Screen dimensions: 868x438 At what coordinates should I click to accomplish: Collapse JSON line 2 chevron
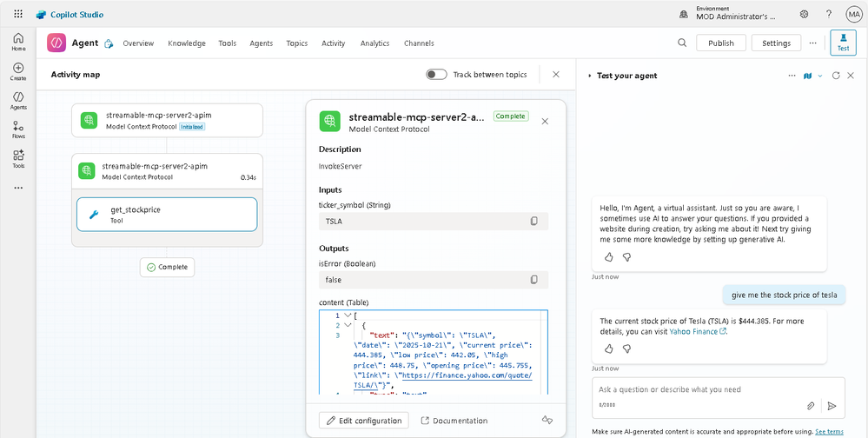348,326
